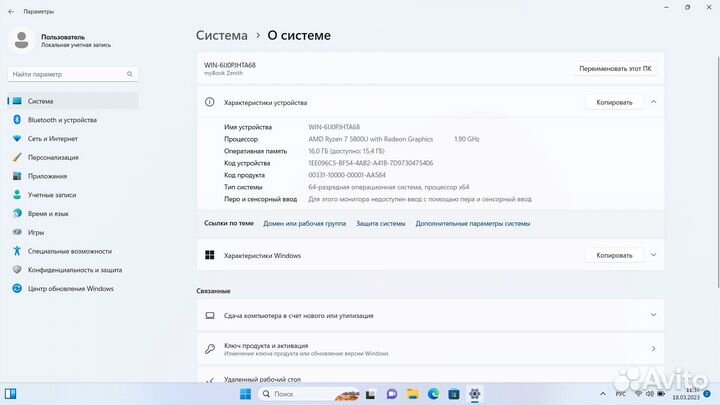Click the info icon beside Характеристики устройства
This screenshot has height=405, width=720.
[x=209, y=102]
